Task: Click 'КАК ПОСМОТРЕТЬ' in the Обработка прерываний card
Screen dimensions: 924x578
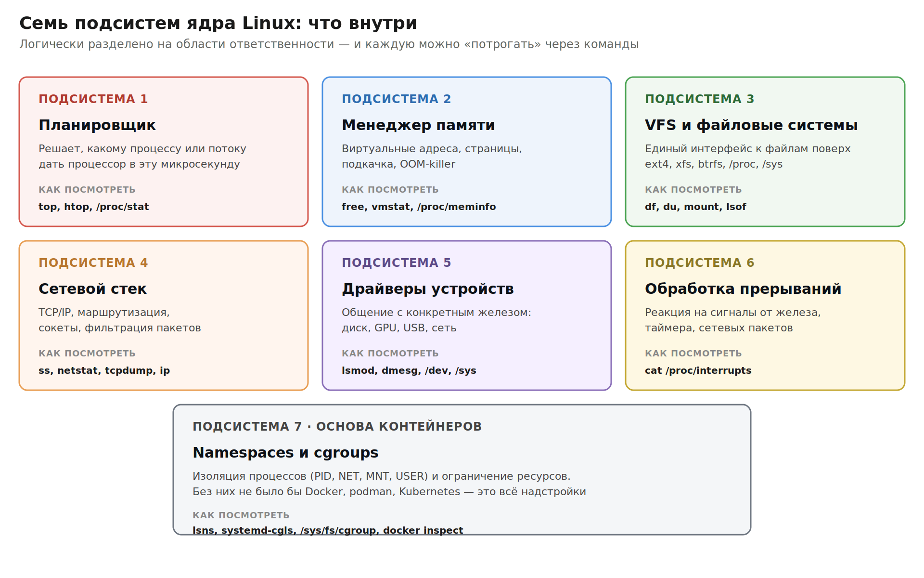Action: 693,354
